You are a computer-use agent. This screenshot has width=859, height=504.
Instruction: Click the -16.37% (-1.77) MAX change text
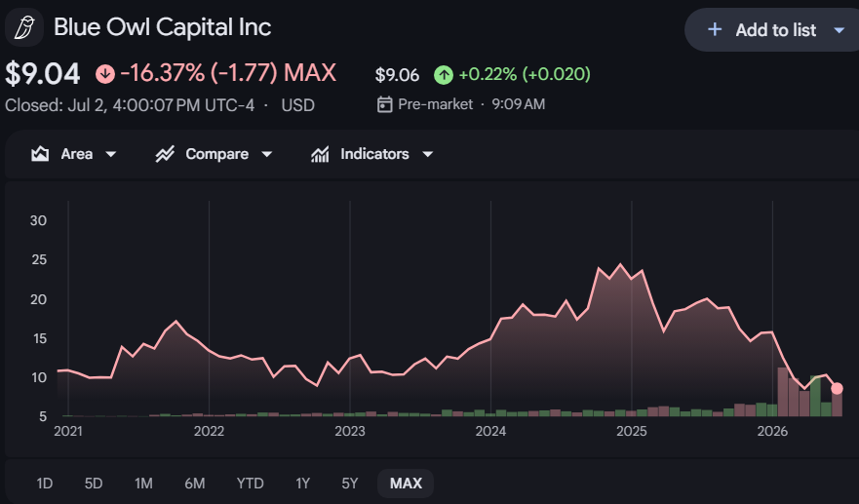click(228, 73)
